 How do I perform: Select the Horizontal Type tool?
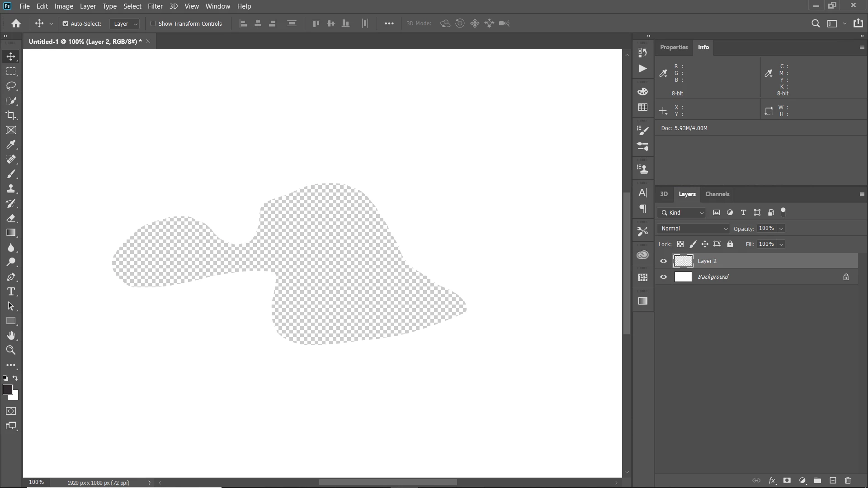[x=11, y=291]
